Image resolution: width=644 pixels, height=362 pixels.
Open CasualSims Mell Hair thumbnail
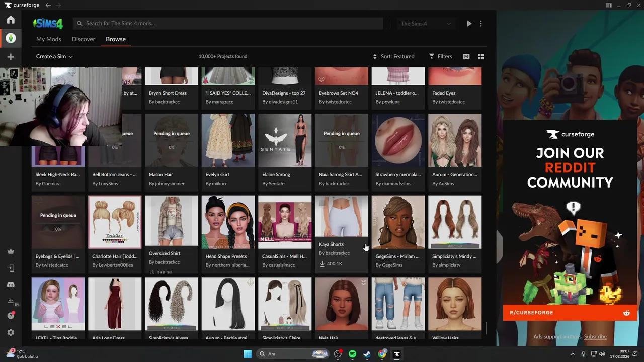(x=285, y=222)
